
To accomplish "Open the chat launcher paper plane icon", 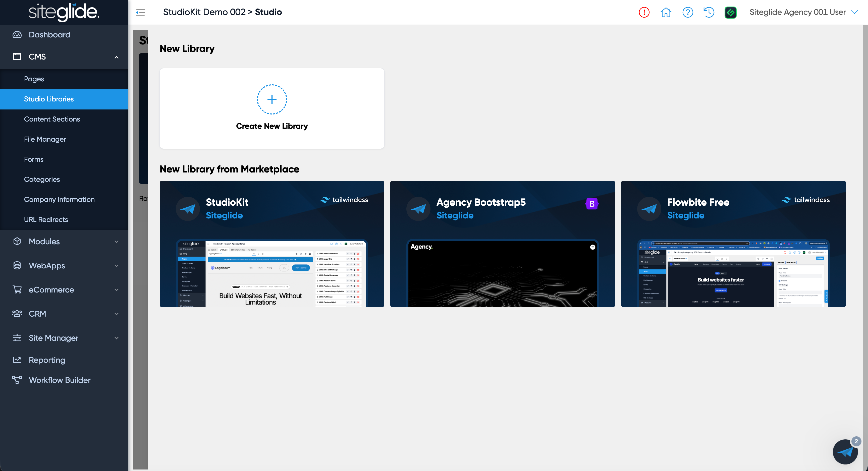I will point(845,452).
